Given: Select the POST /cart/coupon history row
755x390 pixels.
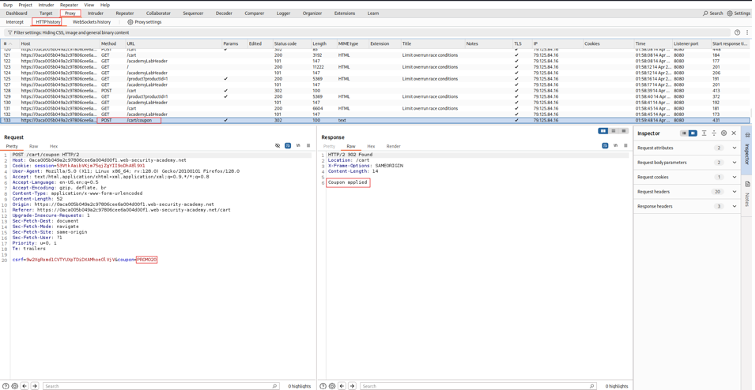Looking at the screenshot, I should point(375,120).
